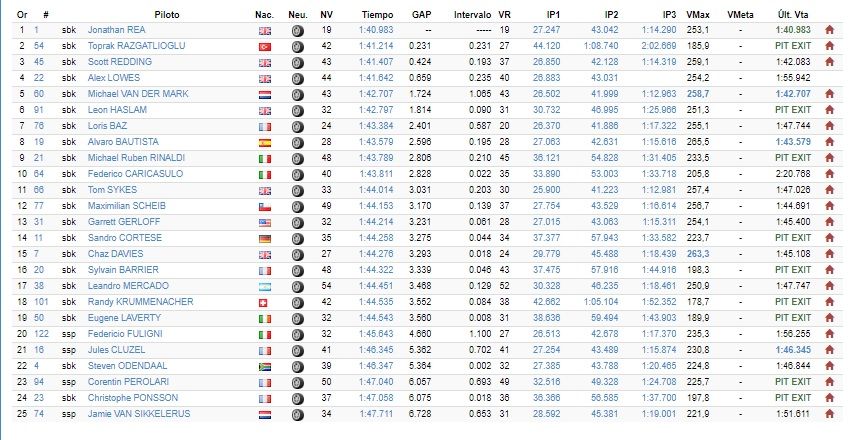Open rider link Michael VAN DER MARK
Viewport: 854px width, 440px height.
pos(138,94)
